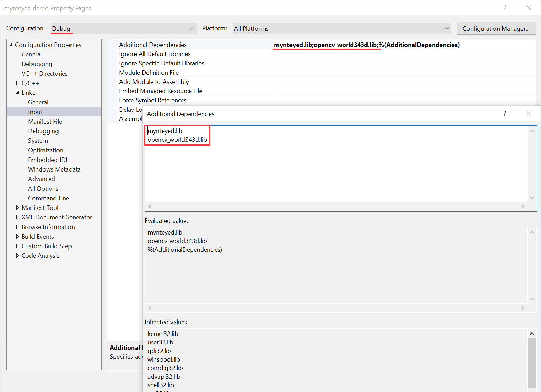Click the Add Module to Assembly property

(154, 82)
